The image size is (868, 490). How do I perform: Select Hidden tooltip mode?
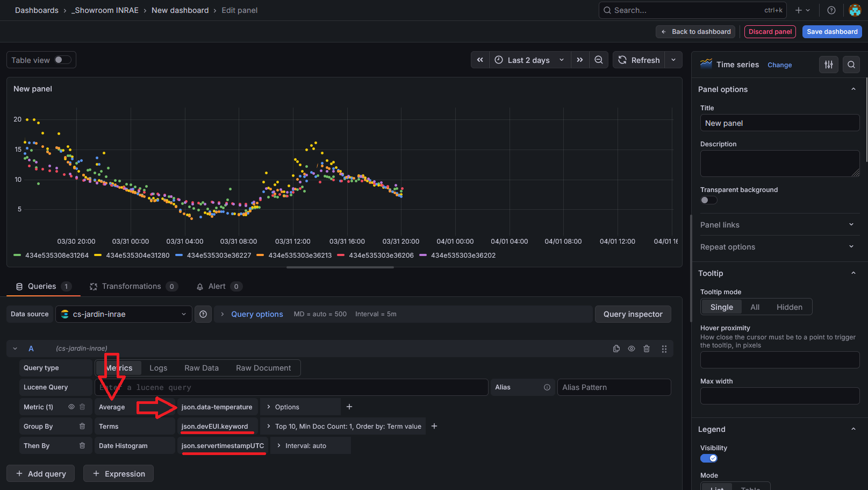pos(789,307)
